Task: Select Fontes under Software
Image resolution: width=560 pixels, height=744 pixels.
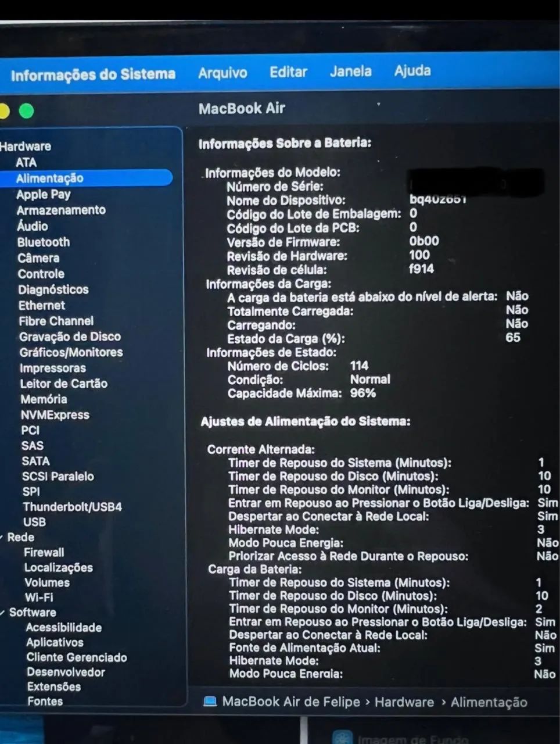Action: [x=45, y=701]
